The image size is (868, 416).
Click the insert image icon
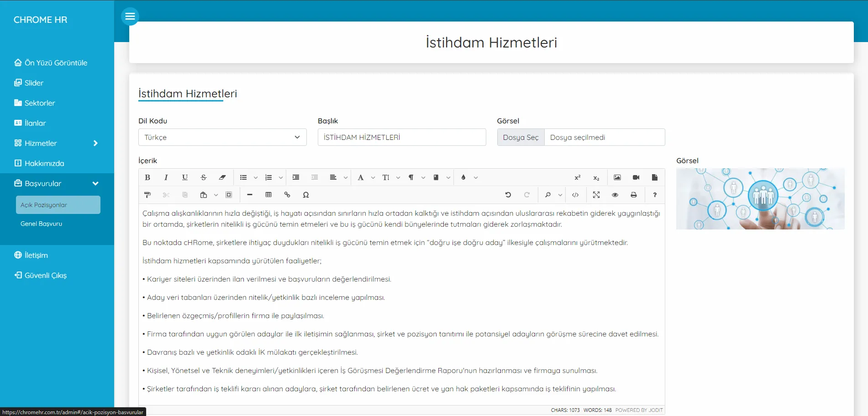coord(617,177)
